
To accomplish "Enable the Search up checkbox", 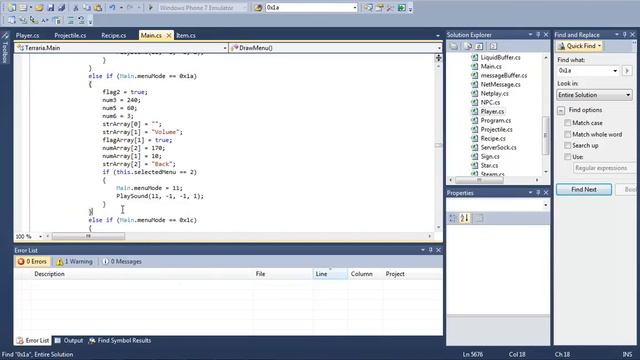I will pyautogui.click(x=567, y=145).
